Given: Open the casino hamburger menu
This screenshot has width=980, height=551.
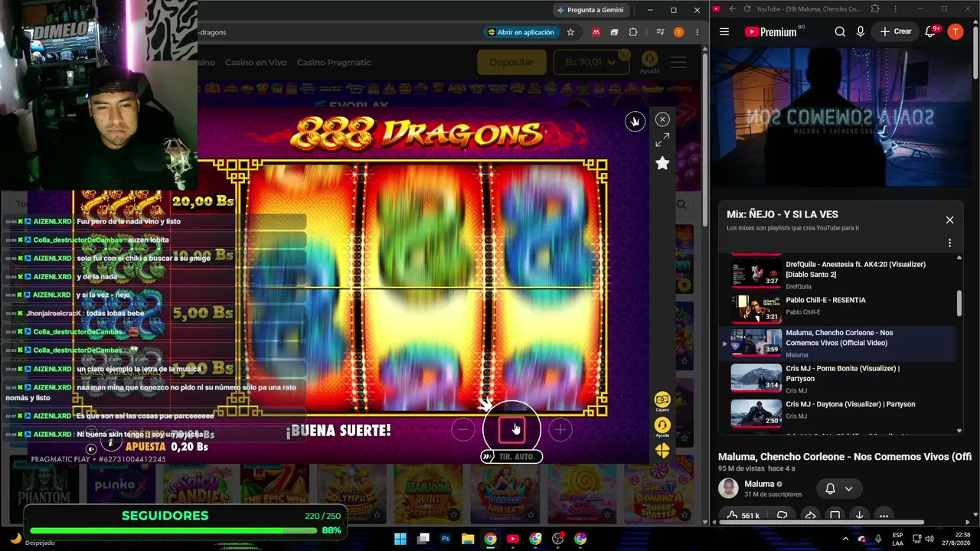Looking at the screenshot, I should point(678,62).
